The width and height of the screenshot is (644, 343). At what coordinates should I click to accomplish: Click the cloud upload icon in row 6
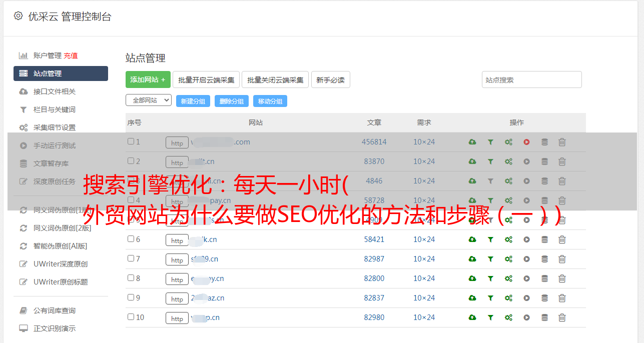point(472,240)
